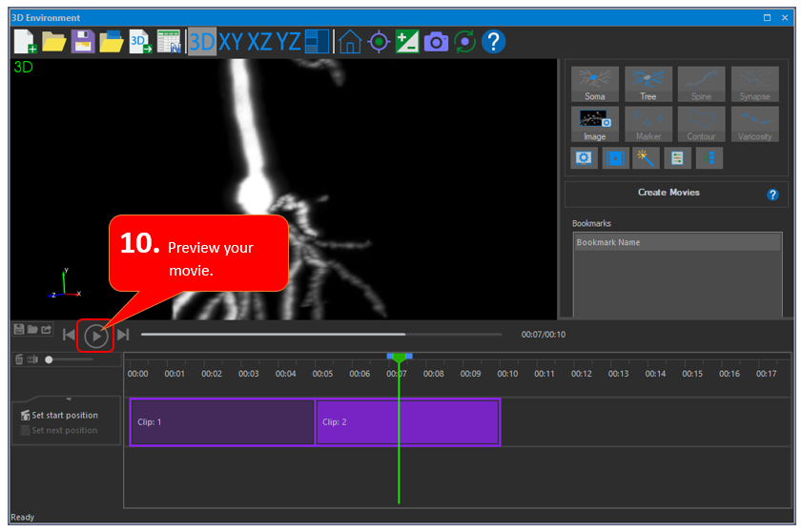
Task: Click the magic wand icon
Action: pyautogui.click(x=647, y=158)
